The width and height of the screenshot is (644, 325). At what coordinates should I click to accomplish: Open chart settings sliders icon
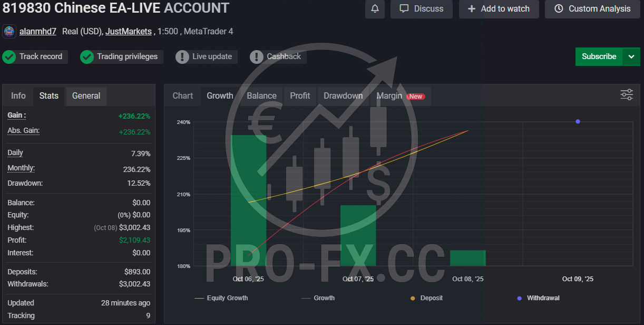pos(627,95)
